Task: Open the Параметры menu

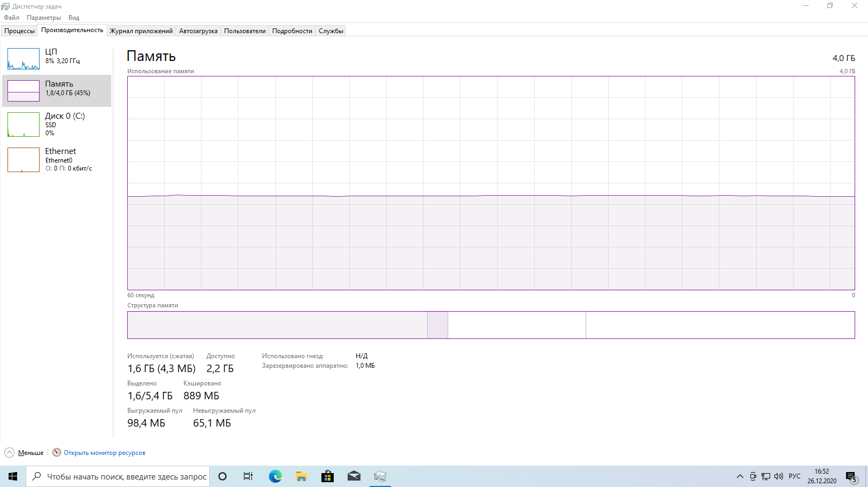Action: (x=44, y=18)
